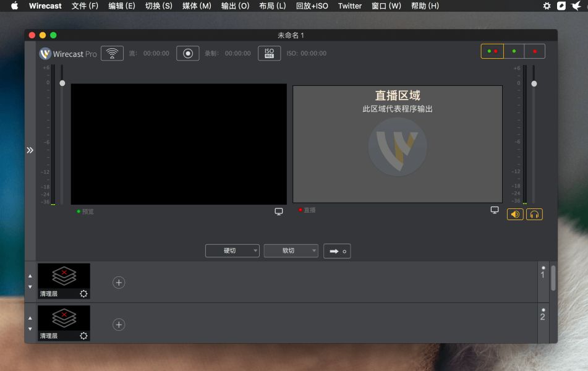Open the 媒体 (M) menu

click(197, 6)
